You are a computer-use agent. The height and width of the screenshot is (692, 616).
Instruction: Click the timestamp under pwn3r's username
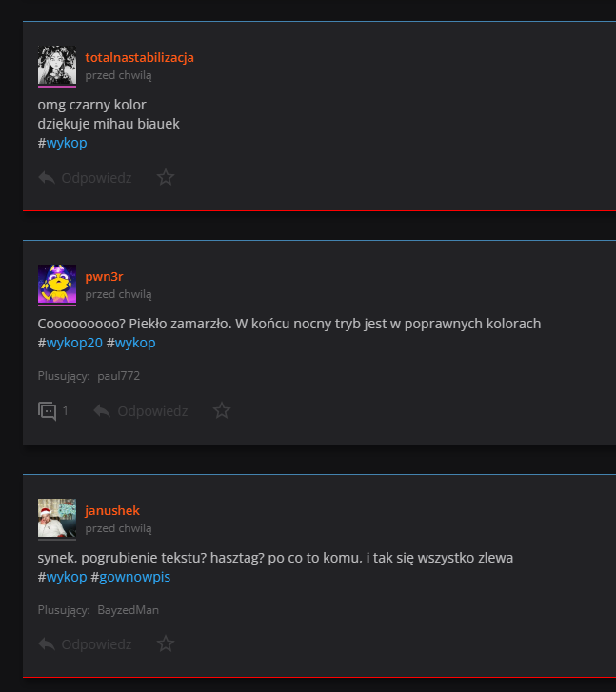click(x=118, y=294)
